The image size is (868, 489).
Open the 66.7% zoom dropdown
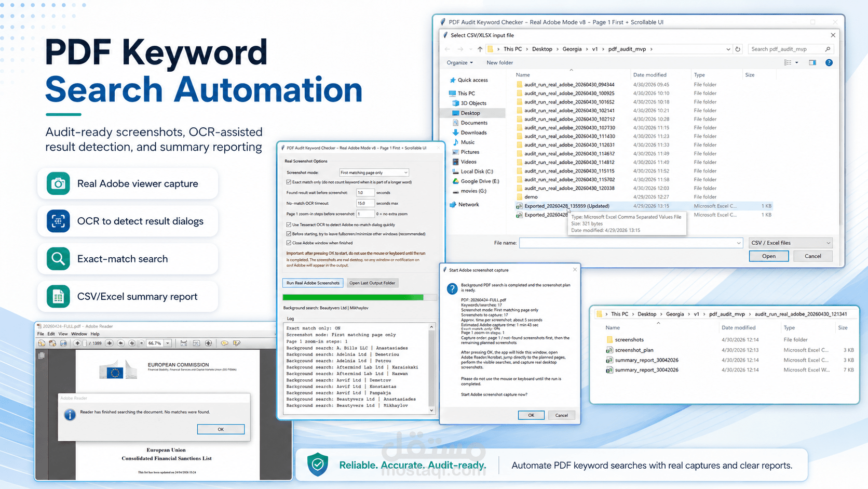point(168,343)
